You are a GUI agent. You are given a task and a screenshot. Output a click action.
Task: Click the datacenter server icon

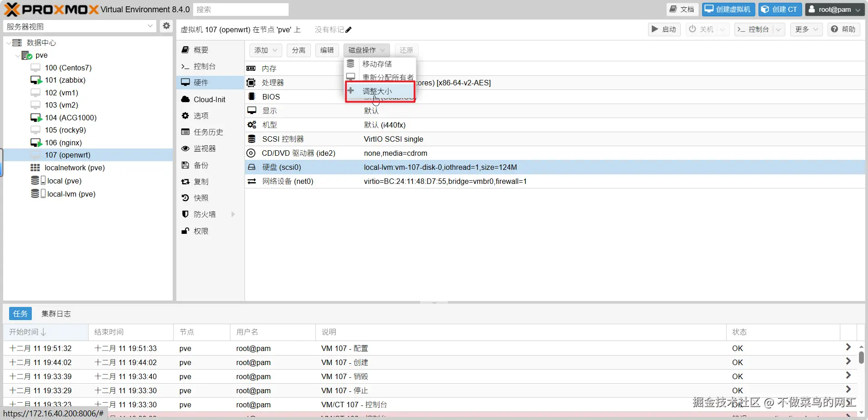[17, 43]
